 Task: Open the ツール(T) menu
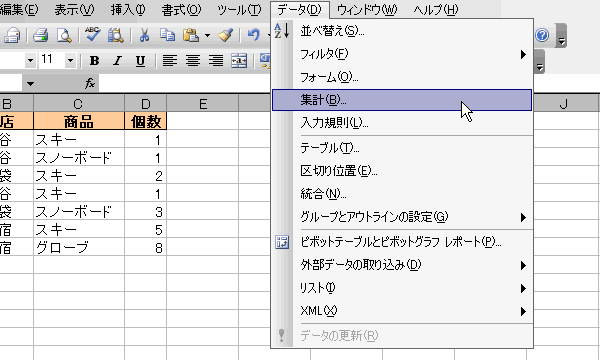(x=239, y=10)
